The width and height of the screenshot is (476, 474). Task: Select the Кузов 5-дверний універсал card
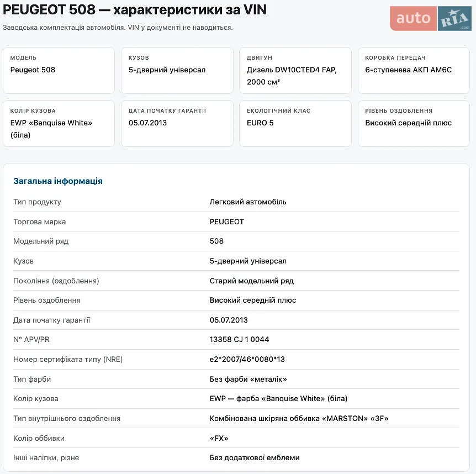[177, 71]
